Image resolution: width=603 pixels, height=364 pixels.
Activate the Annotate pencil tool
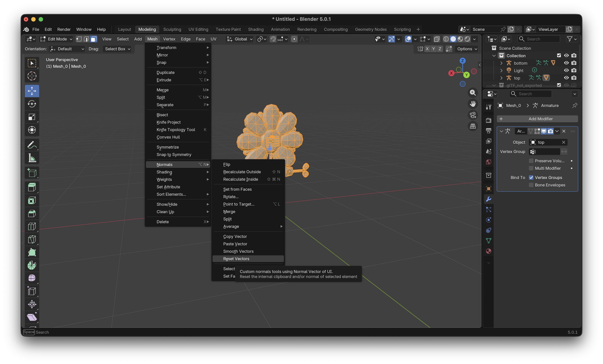click(x=32, y=145)
